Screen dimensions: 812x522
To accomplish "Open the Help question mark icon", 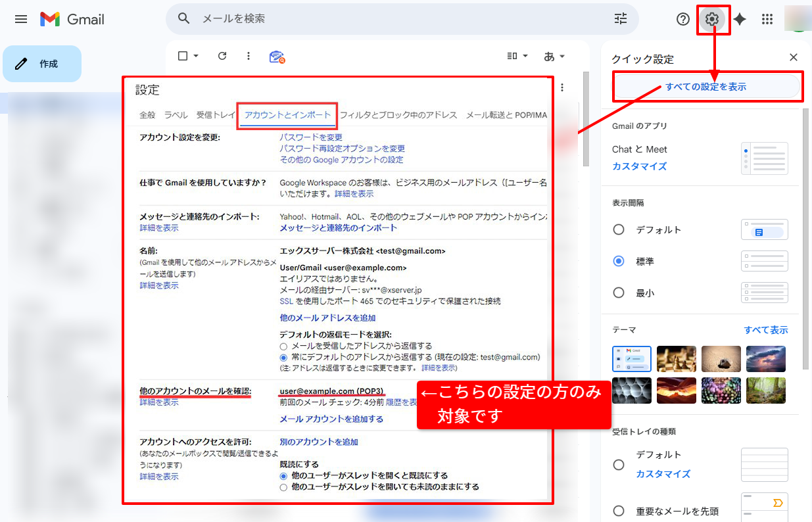I will click(x=683, y=19).
